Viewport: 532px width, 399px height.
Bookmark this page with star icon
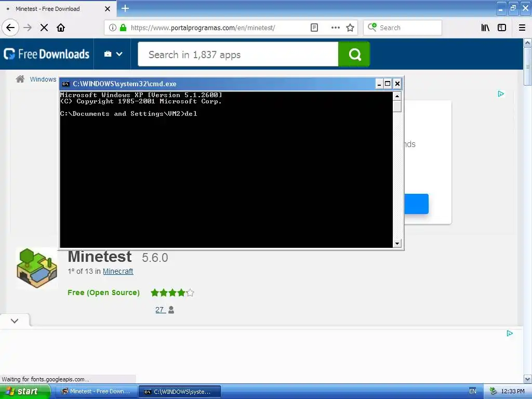(350, 28)
